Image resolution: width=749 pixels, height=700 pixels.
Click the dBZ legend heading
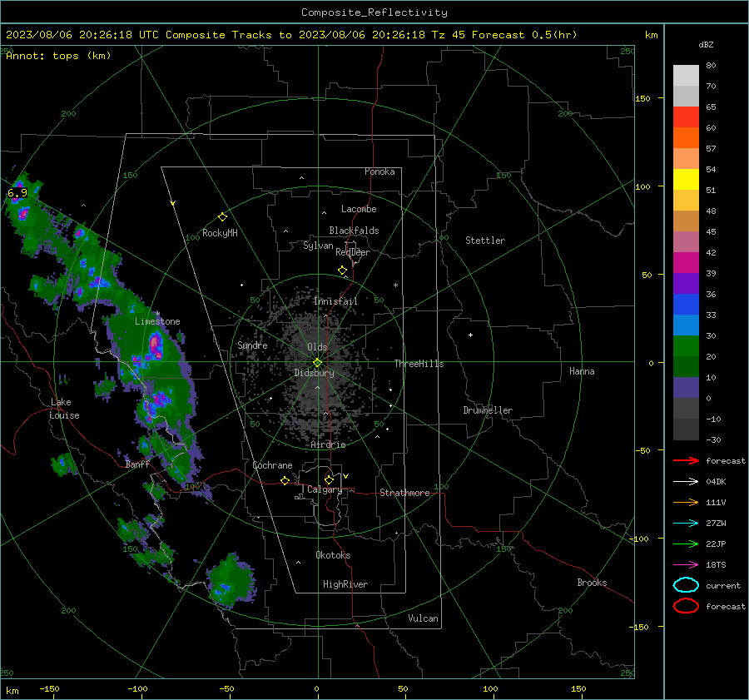706,44
